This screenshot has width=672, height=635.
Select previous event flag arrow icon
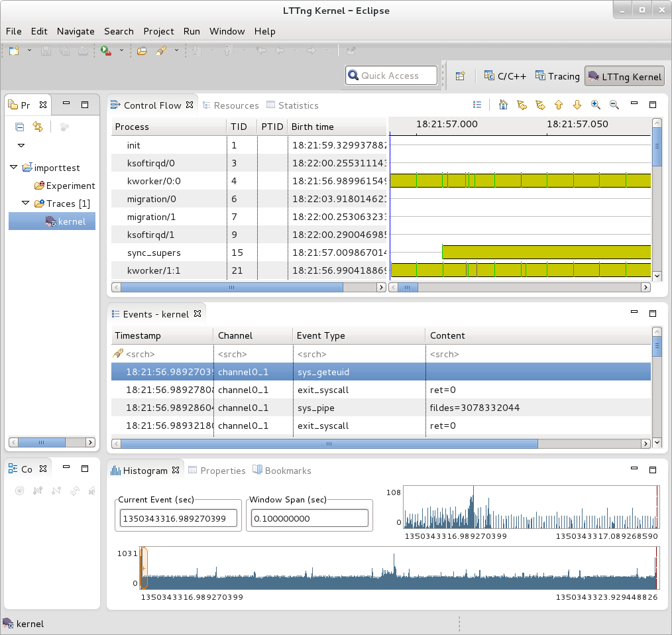click(522, 105)
